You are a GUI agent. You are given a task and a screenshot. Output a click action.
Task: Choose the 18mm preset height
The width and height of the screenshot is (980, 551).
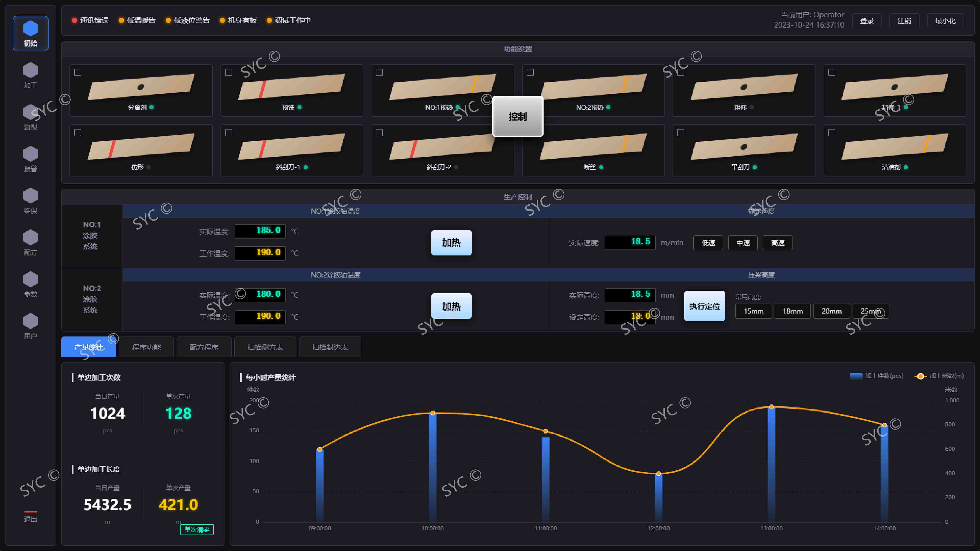pyautogui.click(x=793, y=311)
